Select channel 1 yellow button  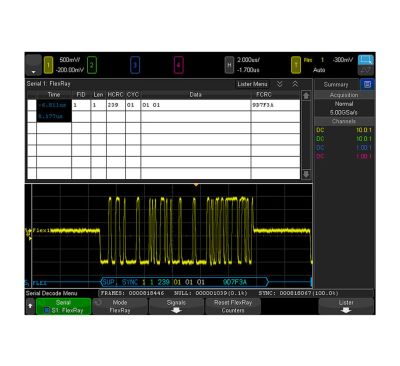(x=48, y=65)
